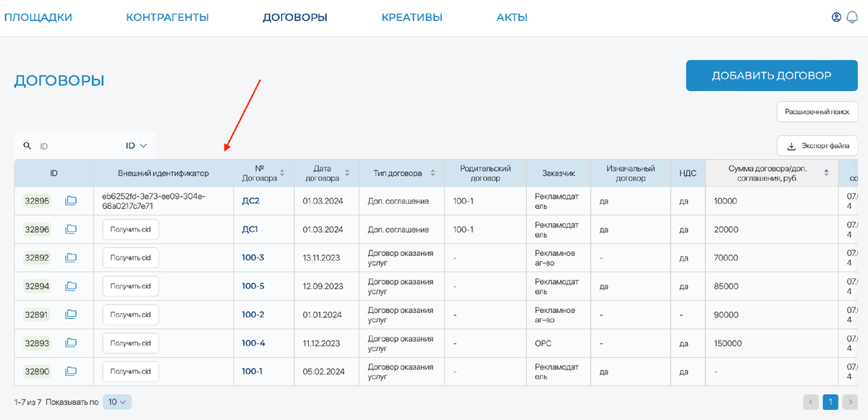Click the Заказчик column header
868x420 pixels.
558,173
